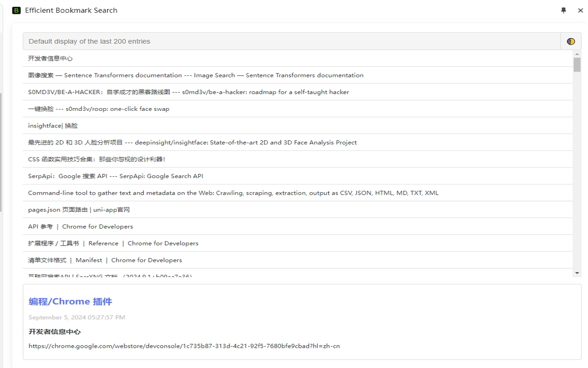The height and width of the screenshot is (368, 588).
Task: Open the deepinsight/insightface Face Analysis bookmark
Action: point(192,143)
